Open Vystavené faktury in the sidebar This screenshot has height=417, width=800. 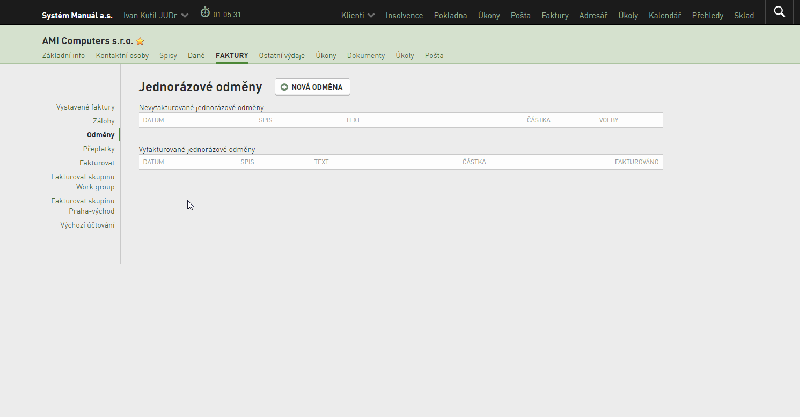[85, 107]
